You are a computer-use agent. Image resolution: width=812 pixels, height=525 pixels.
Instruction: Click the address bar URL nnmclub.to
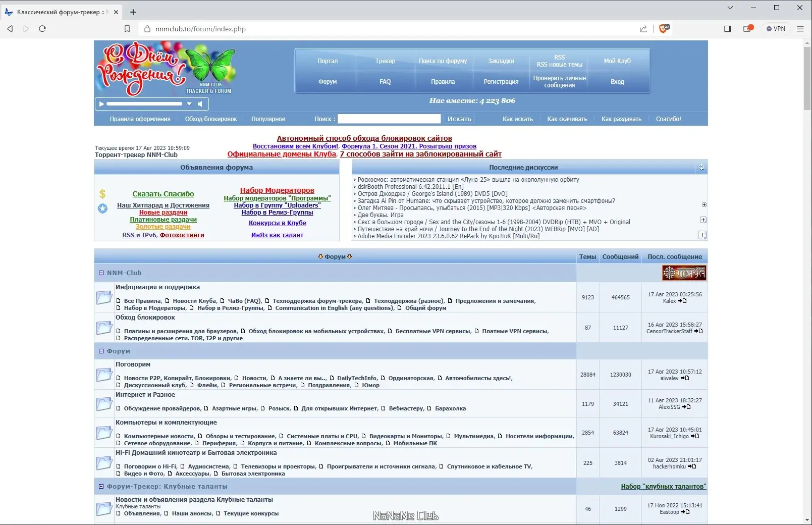[200, 29]
